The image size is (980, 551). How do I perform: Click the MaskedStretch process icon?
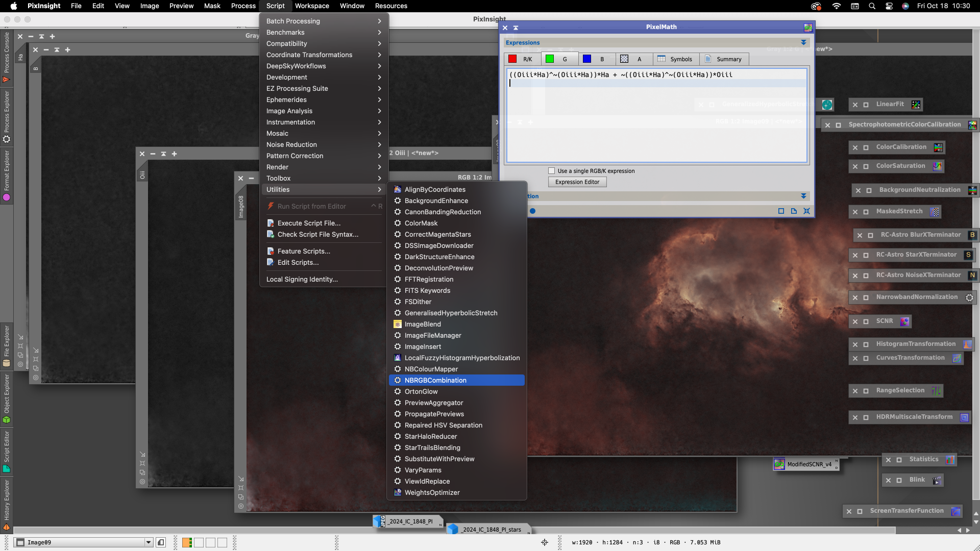tap(935, 212)
